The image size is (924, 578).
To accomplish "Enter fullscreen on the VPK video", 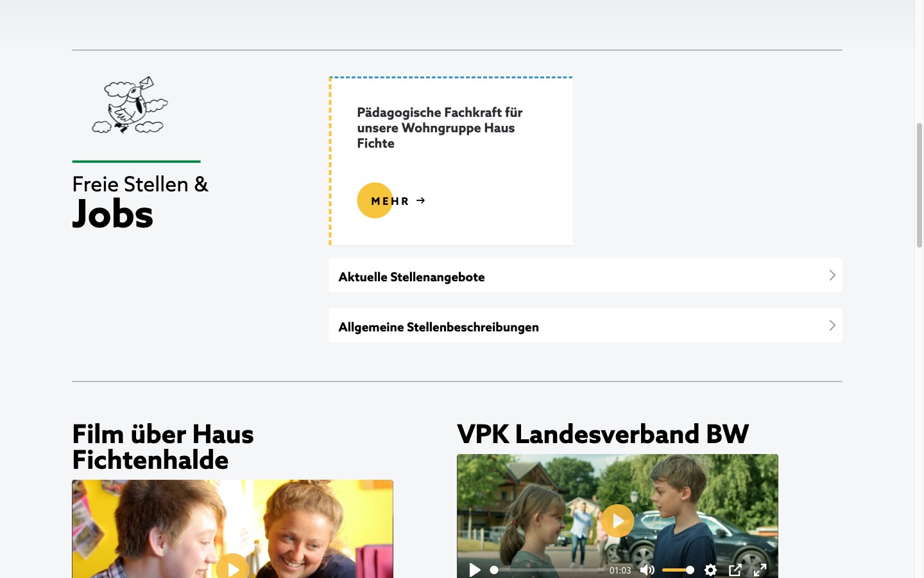I will click(x=760, y=570).
